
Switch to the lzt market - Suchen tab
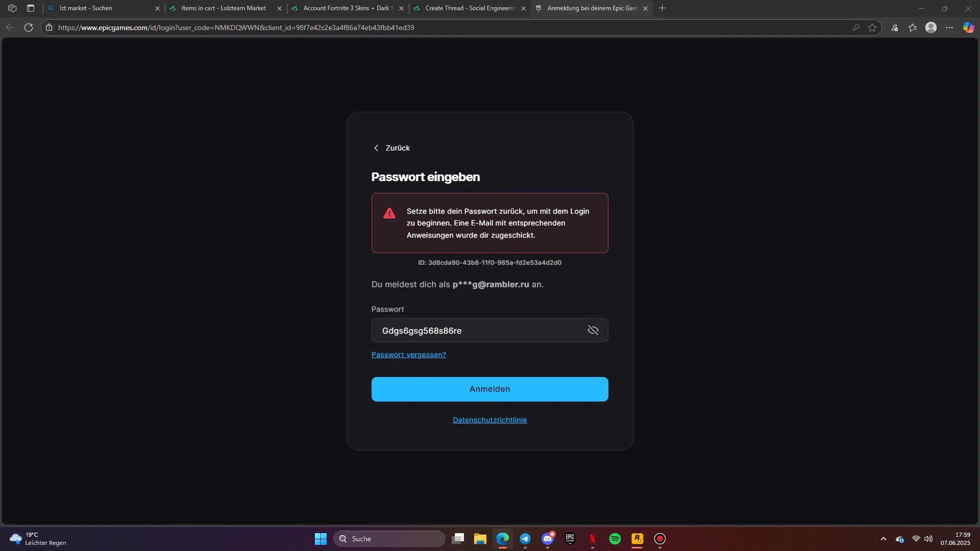(102, 8)
